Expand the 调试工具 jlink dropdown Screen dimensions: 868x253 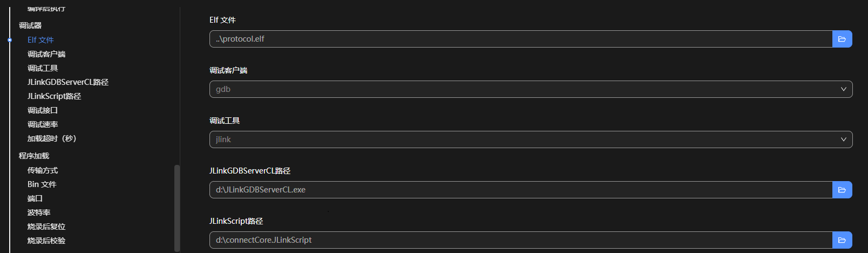(531, 139)
